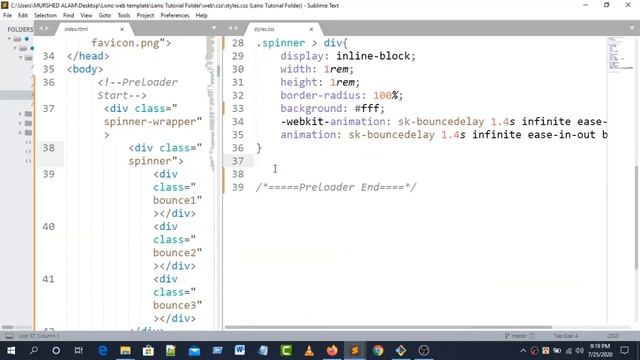This screenshot has width=640, height=360.
Task: Open the Preferences menu
Action: [x=175, y=16]
